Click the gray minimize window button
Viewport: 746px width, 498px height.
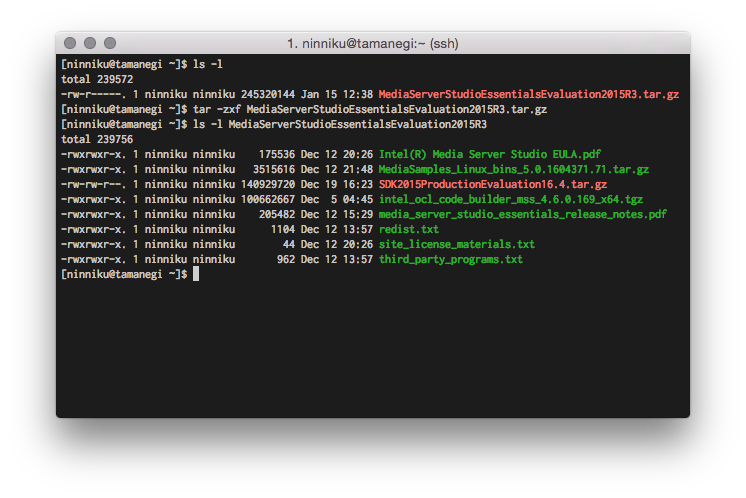(90, 43)
